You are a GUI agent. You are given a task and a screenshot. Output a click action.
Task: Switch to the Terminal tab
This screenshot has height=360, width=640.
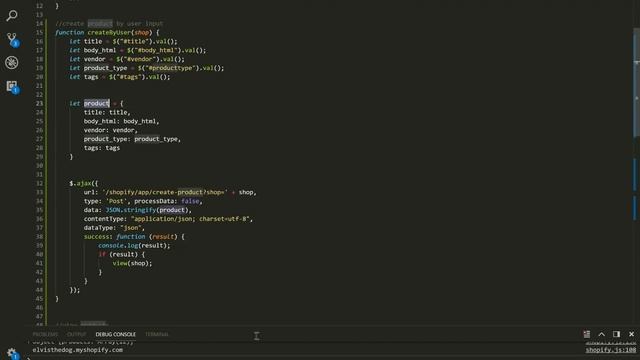(x=157, y=334)
